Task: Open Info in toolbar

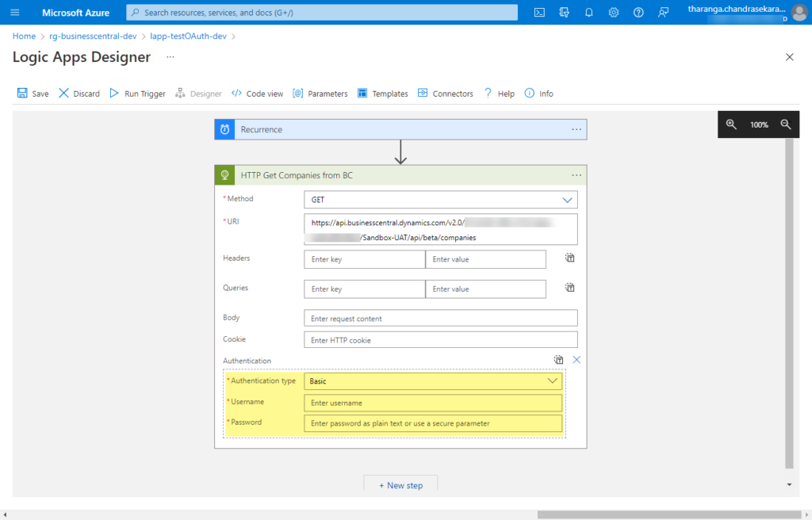Action: pyautogui.click(x=539, y=94)
